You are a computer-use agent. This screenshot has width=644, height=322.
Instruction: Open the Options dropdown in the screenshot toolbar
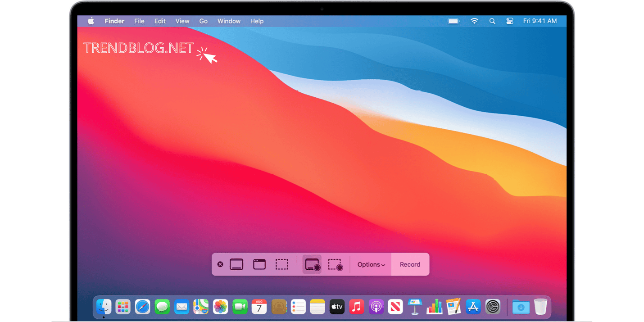(x=371, y=264)
